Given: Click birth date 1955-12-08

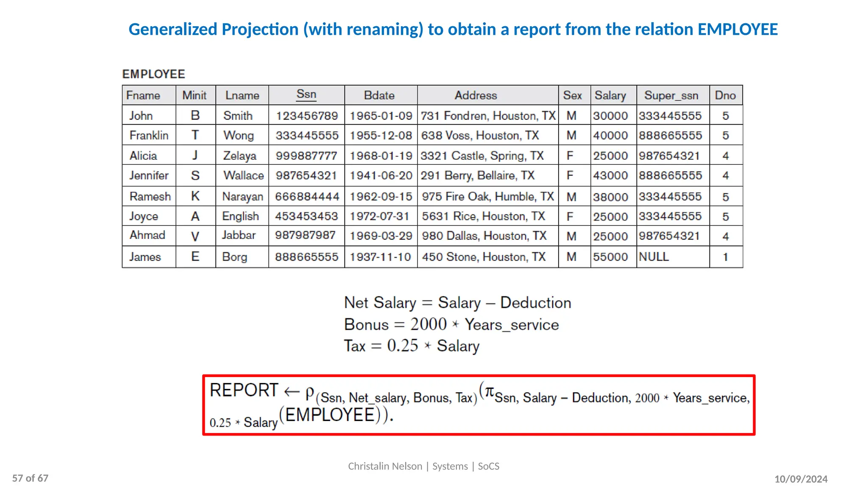Looking at the screenshot, I should tap(381, 136).
